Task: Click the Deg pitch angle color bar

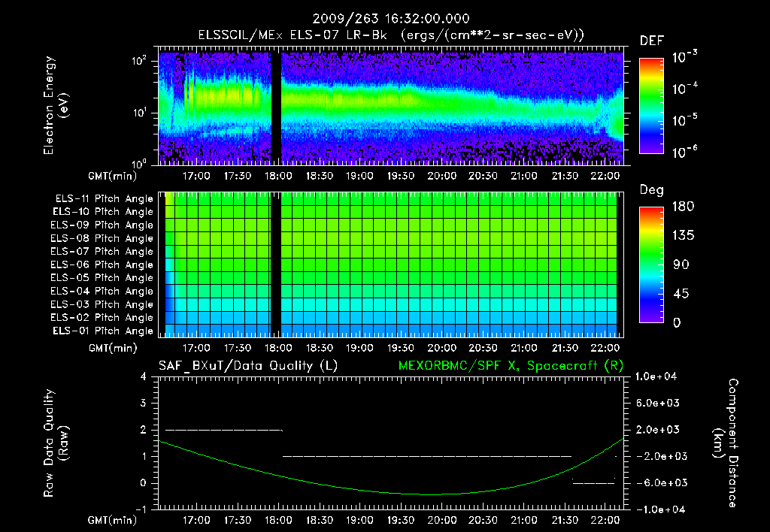Action: click(x=651, y=264)
